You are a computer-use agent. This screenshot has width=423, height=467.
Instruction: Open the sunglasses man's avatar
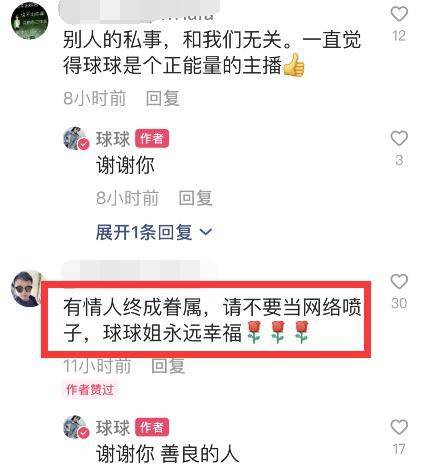27,288
